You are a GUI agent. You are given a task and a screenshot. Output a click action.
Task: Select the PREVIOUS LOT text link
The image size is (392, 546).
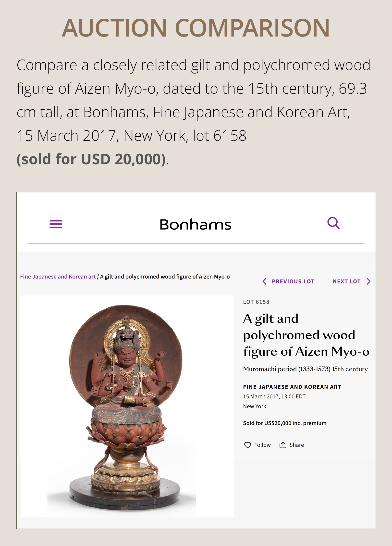[x=293, y=281]
